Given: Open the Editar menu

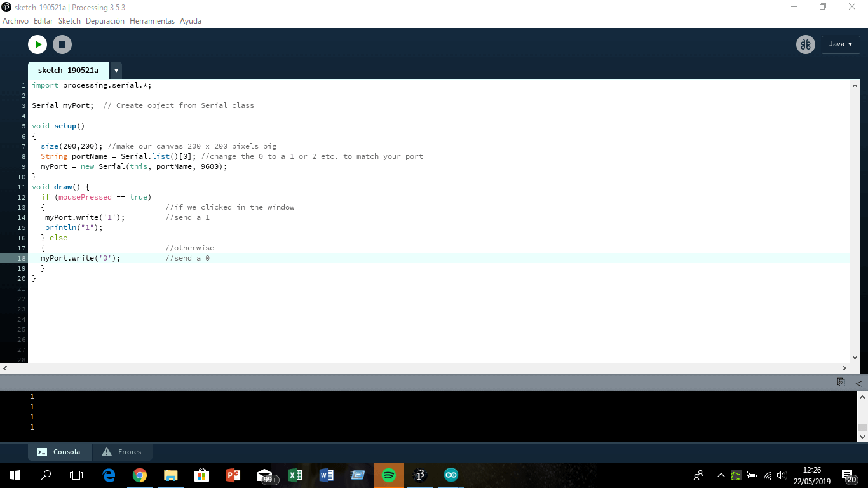Looking at the screenshot, I should pyautogui.click(x=43, y=21).
